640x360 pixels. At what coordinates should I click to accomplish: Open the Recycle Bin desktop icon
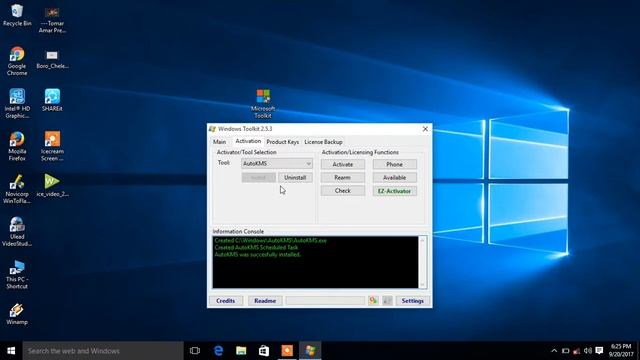pos(17,15)
